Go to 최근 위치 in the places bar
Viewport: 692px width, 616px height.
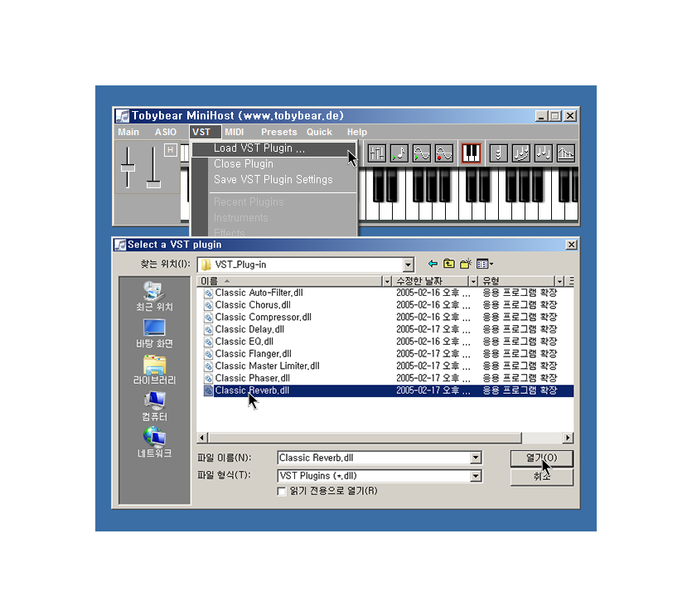pos(154,297)
